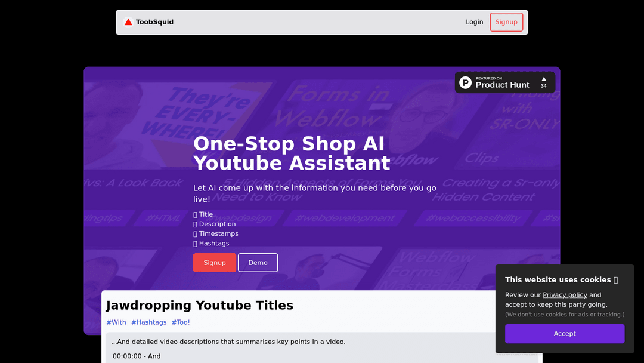Click the Product Hunt upvote arrow
This screenshot has height=363, width=644.
pyautogui.click(x=543, y=79)
